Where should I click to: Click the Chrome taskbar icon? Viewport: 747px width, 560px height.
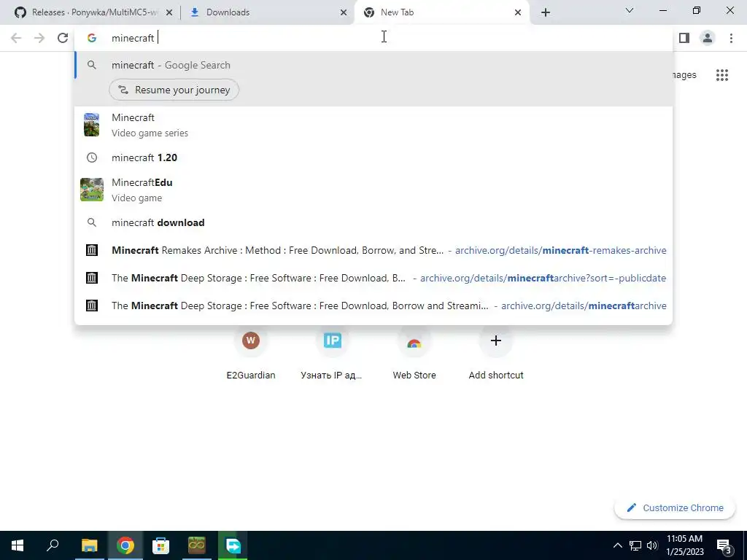point(125,545)
